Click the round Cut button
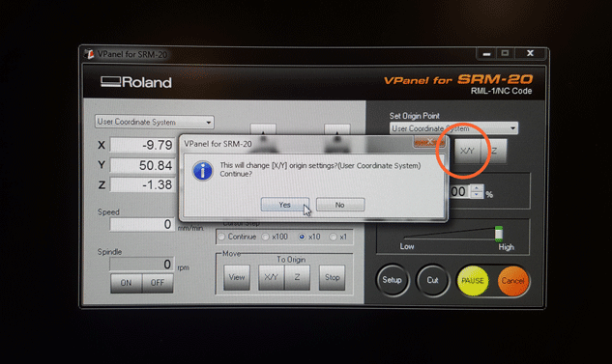The width and height of the screenshot is (612, 364). tap(432, 280)
